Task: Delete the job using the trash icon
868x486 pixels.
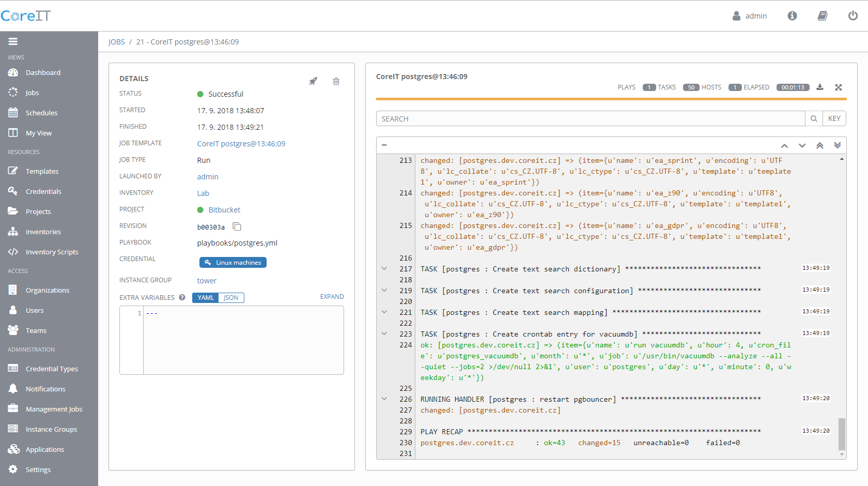Action: pos(336,81)
